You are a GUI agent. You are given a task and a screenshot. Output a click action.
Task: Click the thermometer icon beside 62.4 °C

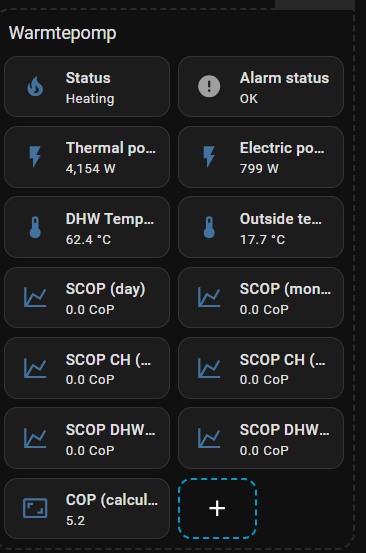(x=35, y=227)
